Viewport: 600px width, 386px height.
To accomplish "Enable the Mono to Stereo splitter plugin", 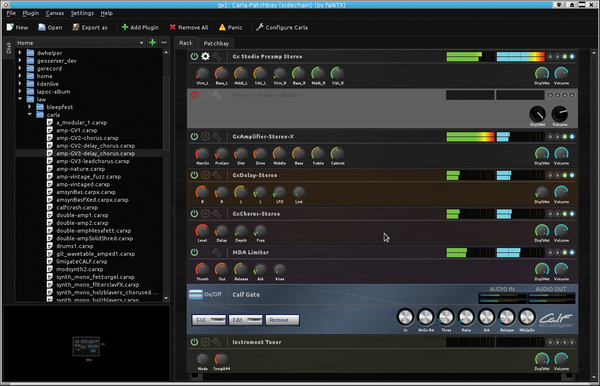I will tap(194, 95).
